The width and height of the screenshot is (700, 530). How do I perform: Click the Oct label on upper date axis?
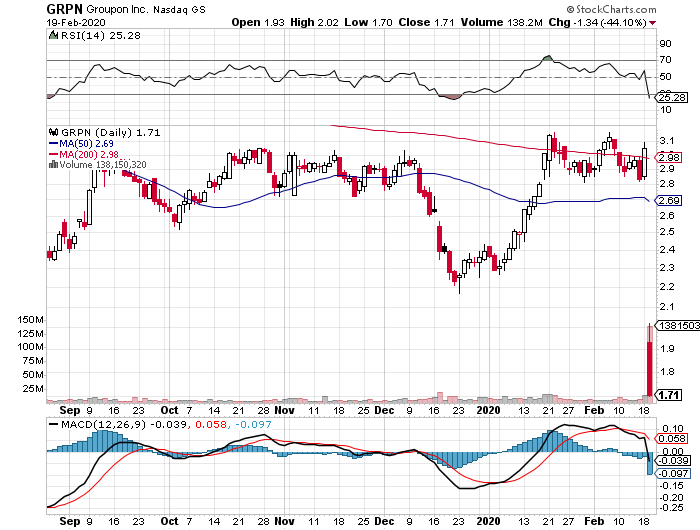click(169, 410)
